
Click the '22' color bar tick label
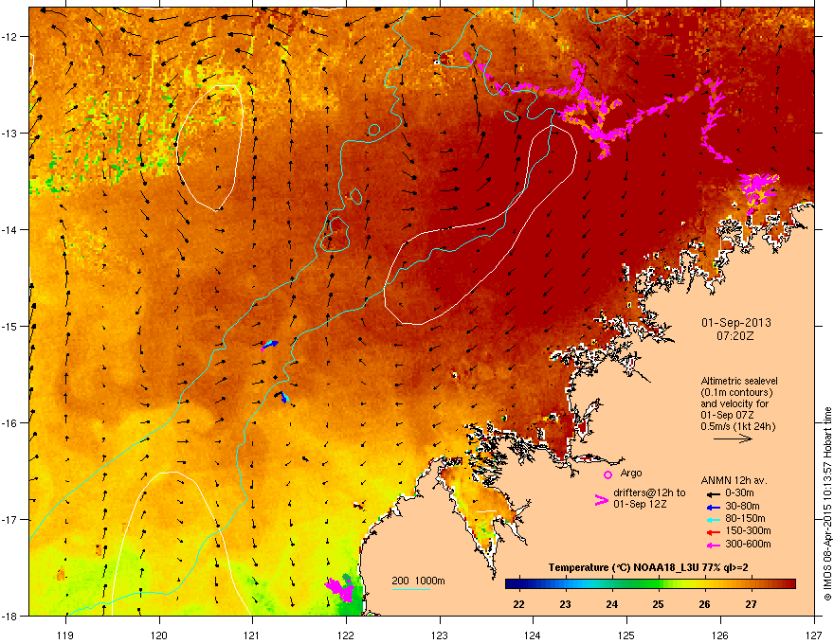(518, 604)
